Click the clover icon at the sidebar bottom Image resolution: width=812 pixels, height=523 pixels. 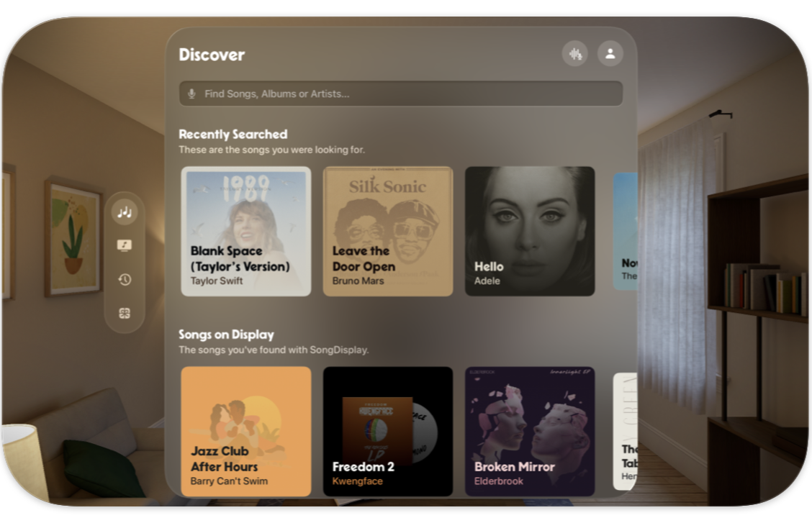click(124, 312)
